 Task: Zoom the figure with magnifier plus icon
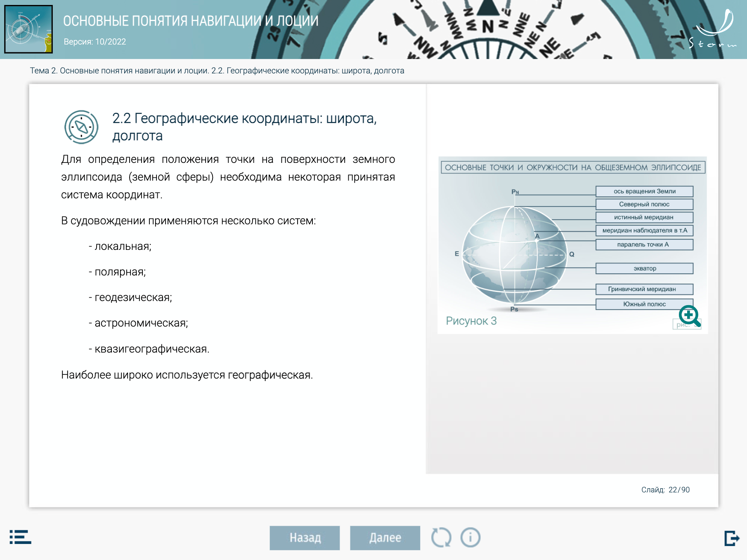click(x=690, y=316)
